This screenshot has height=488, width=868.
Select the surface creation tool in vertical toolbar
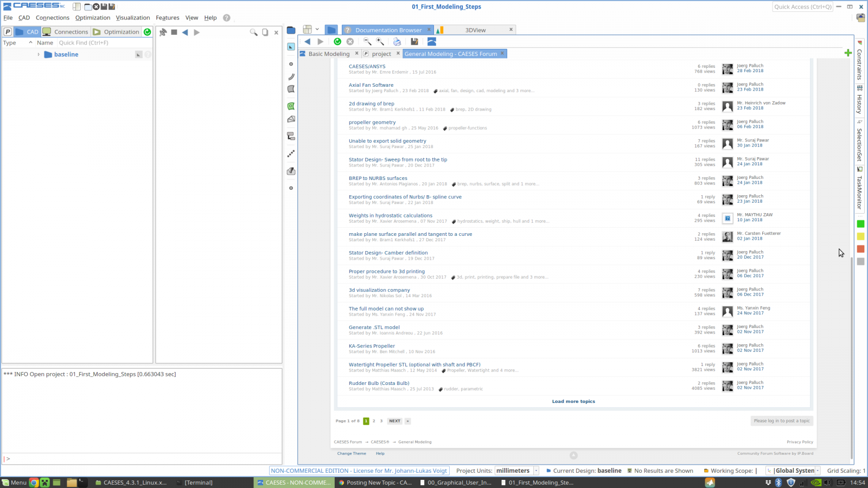(x=291, y=89)
